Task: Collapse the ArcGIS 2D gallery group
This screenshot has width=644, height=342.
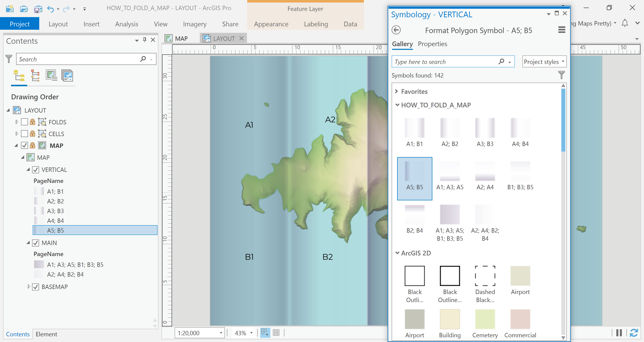Action: [397, 253]
